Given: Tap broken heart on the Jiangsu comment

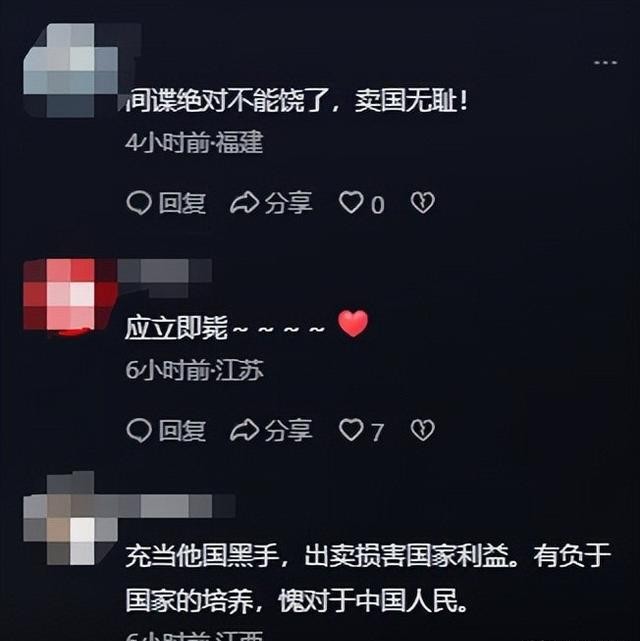Looking at the screenshot, I should [x=423, y=430].
